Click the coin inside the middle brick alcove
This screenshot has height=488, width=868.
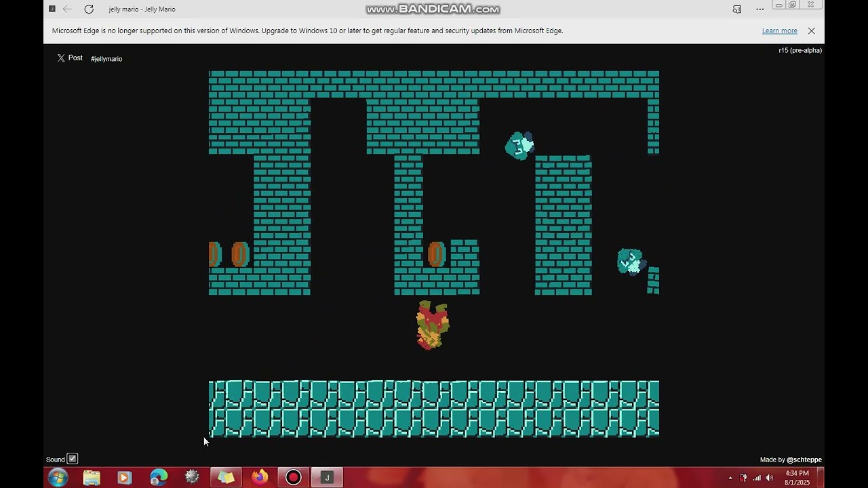[437, 254]
